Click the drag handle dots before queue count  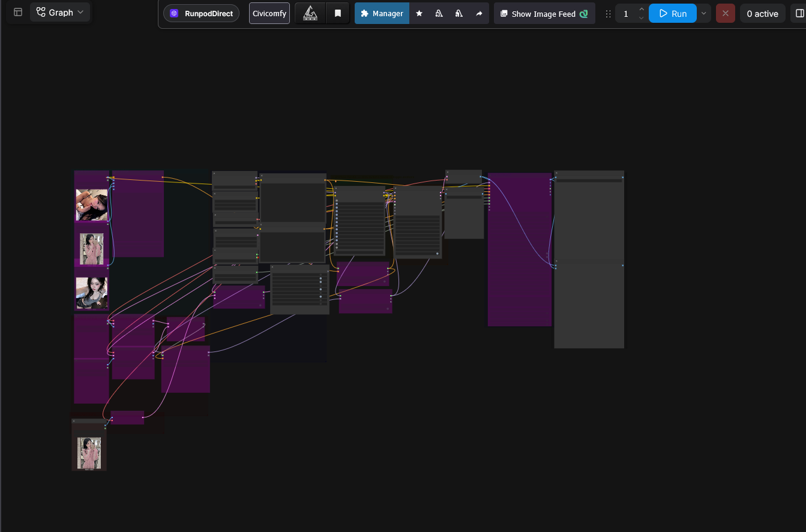(608, 13)
